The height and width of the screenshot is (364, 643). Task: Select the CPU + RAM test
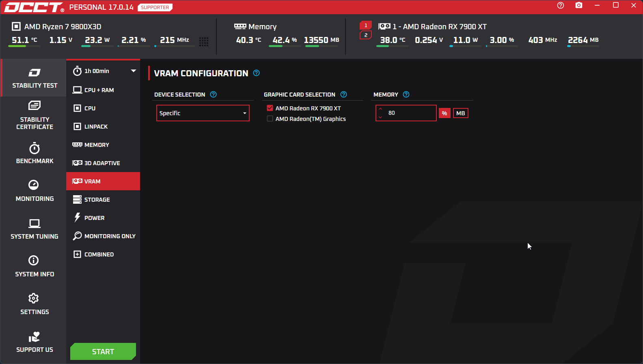pyautogui.click(x=103, y=90)
